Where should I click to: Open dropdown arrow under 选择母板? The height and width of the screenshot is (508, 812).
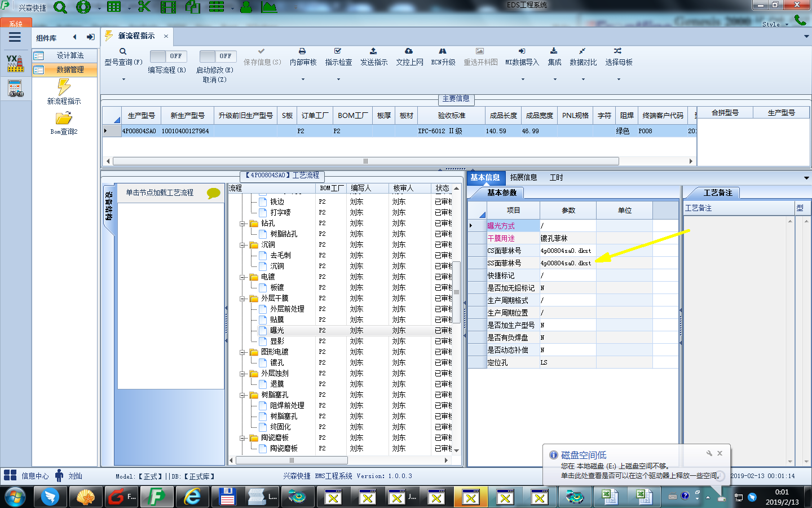(619, 79)
